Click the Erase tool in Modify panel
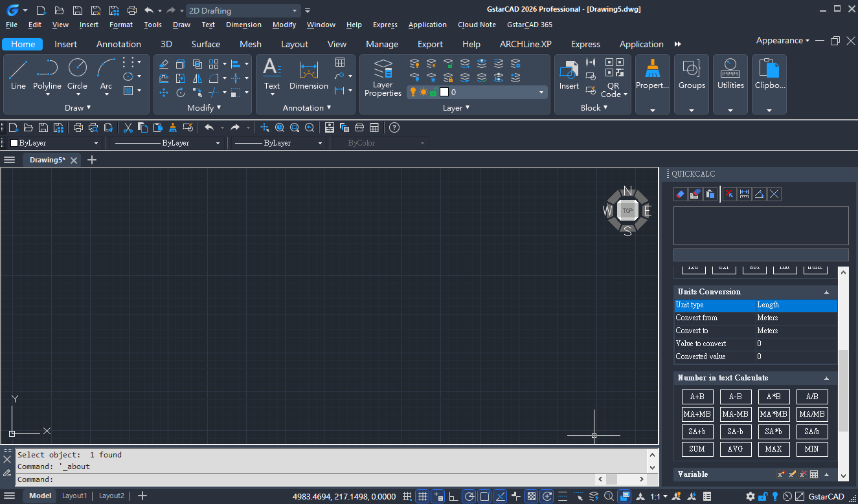Image resolution: width=858 pixels, height=504 pixels. click(164, 64)
